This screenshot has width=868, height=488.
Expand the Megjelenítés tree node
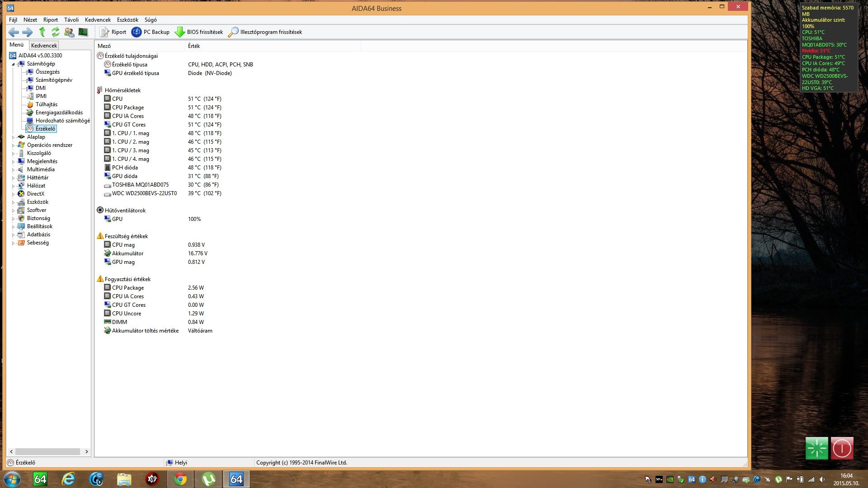coord(13,162)
